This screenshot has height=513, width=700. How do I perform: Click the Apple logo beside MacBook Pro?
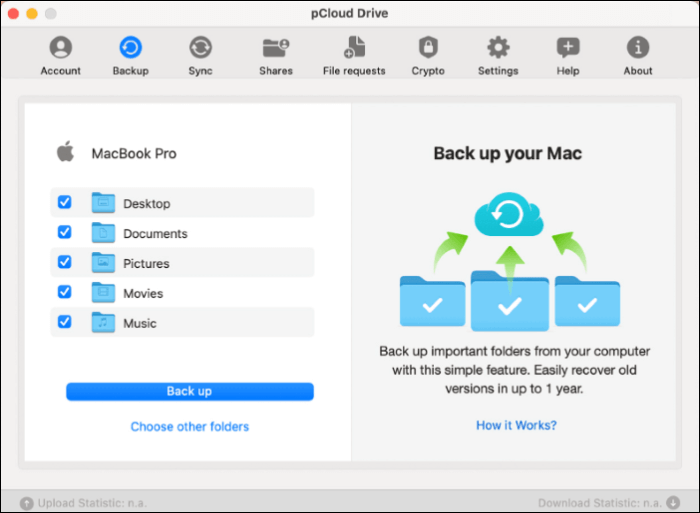tap(65, 151)
